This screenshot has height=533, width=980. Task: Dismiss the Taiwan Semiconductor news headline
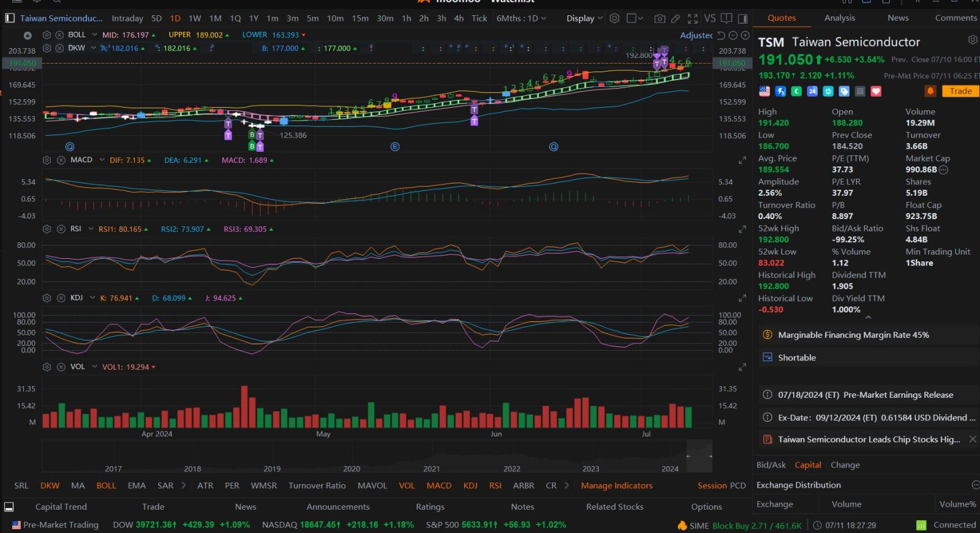click(973, 439)
